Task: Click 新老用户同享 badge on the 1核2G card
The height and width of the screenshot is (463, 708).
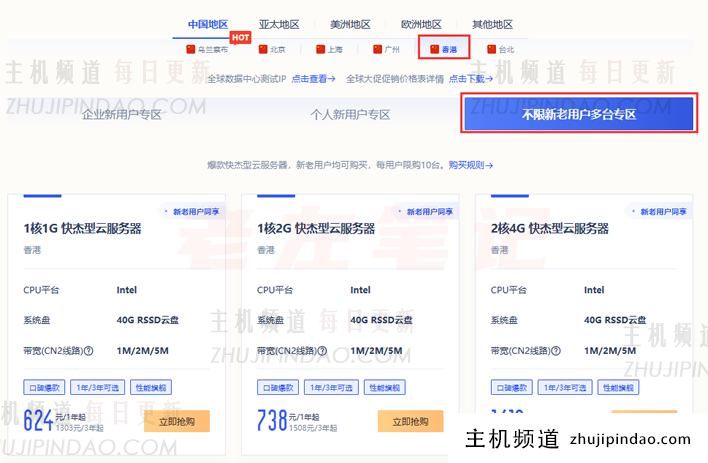Action: pos(426,211)
